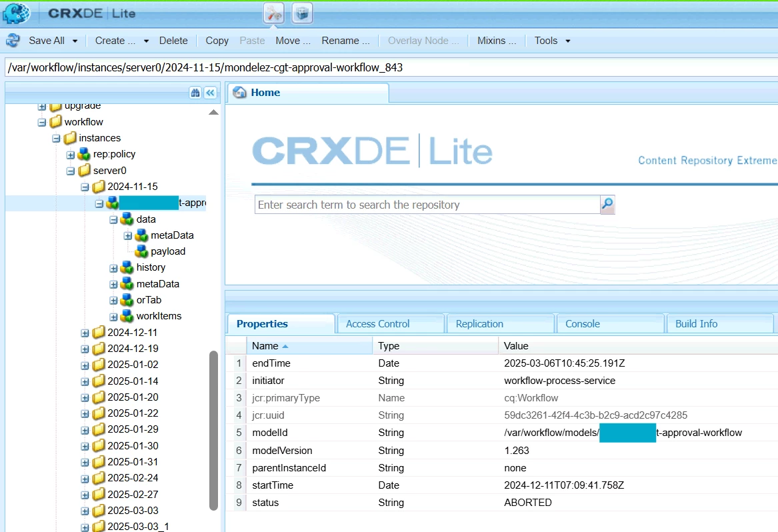Switch to the Access Control tab
Image resolution: width=778 pixels, height=532 pixels.
coord(391,323)
